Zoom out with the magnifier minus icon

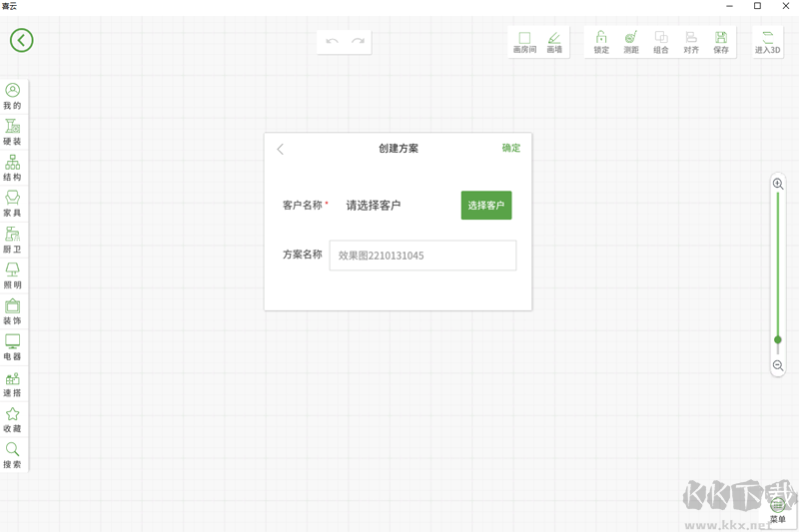778,365
